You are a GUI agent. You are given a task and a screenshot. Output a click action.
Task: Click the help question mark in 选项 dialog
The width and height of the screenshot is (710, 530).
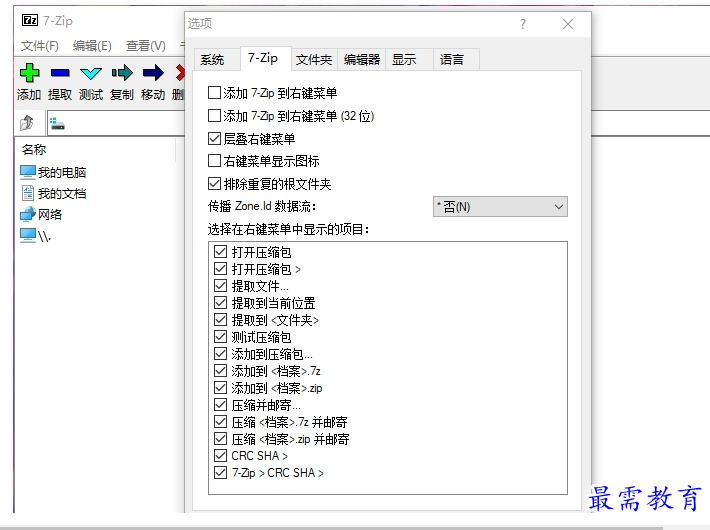coord(523,24)
